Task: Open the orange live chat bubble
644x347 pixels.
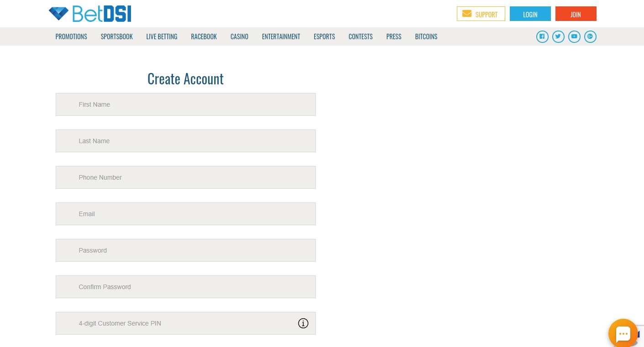Action: (x=623, y=333)
